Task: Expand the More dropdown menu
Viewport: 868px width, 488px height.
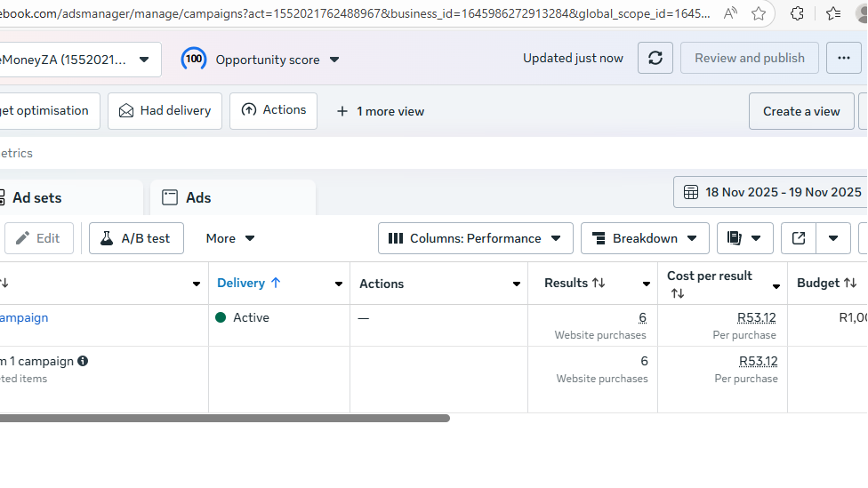Action: click(230, 238)
